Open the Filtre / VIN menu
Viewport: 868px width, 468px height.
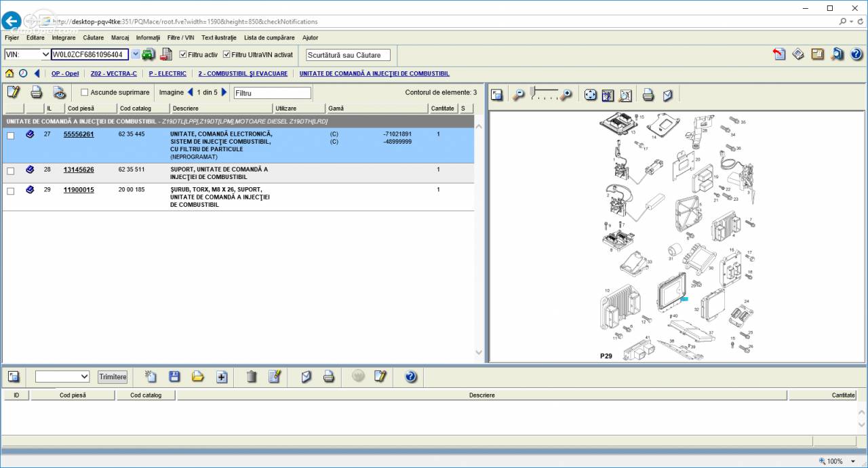tap(181, 38)
